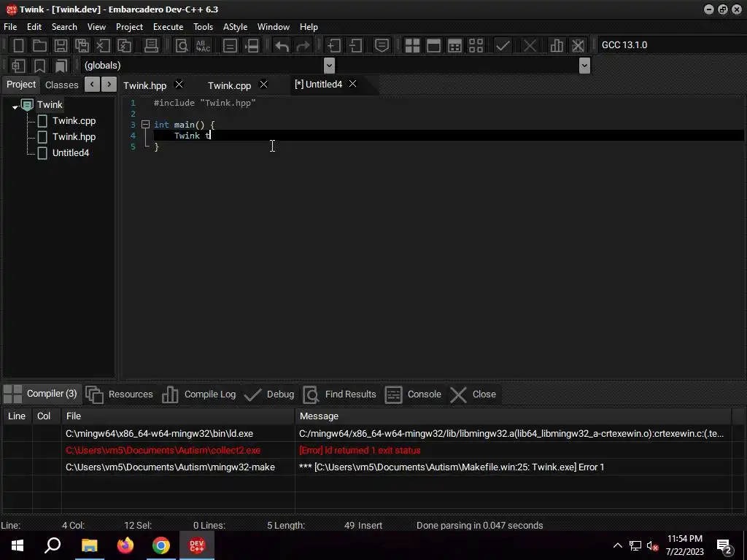Open the Windows Start menu

18,545
